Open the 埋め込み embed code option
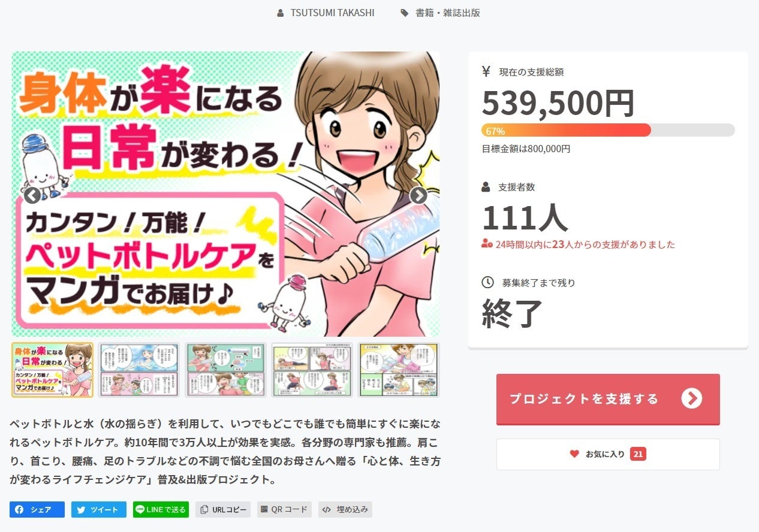The width and height of the screenshot is (759, 532). pos(345,509)
